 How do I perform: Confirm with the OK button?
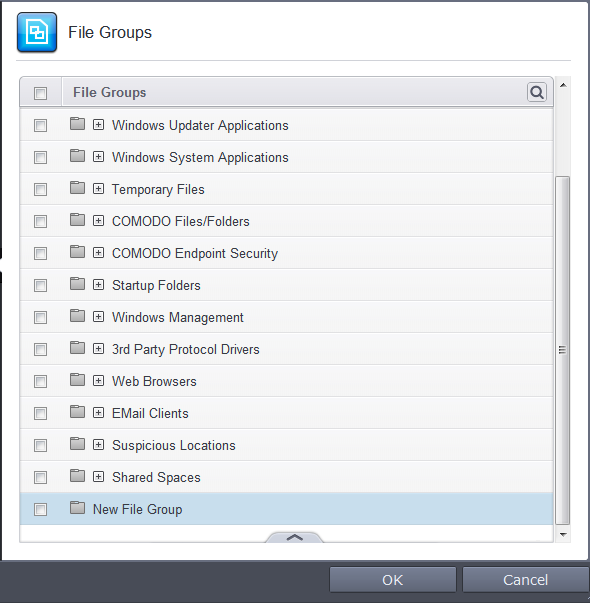pos(393,580)
